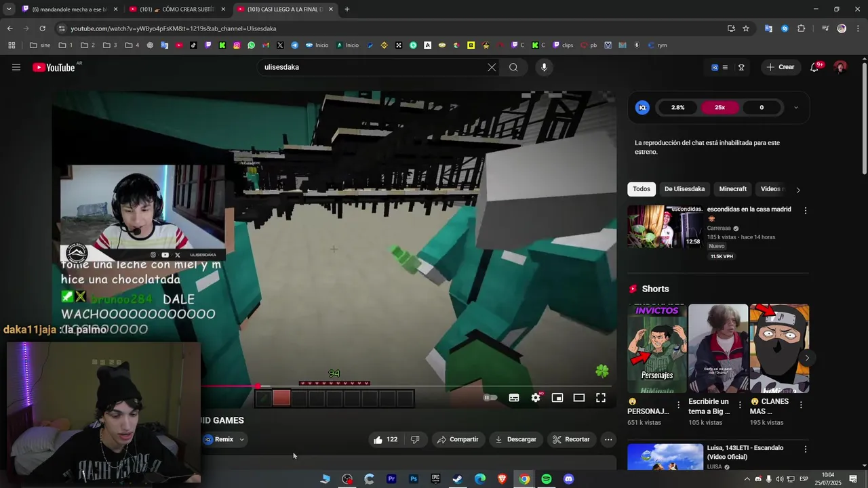
Task: Open the tab search dropdown in Chrome
Action: (9, 9)
